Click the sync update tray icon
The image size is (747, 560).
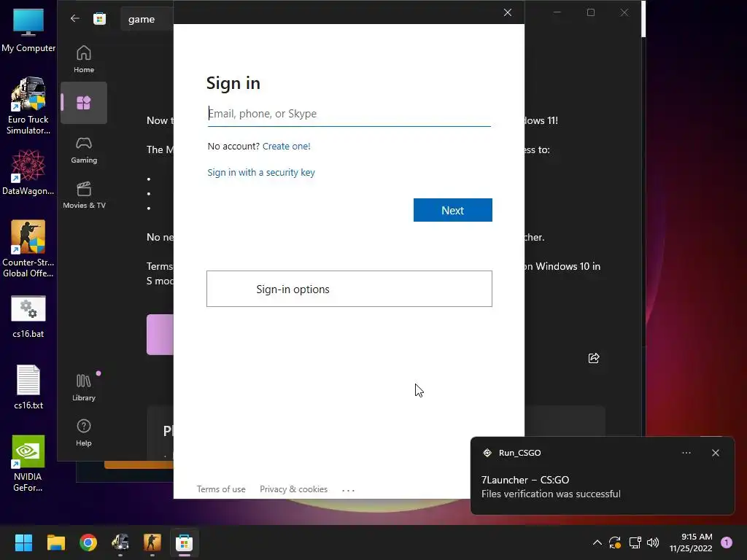coord(614,542)
